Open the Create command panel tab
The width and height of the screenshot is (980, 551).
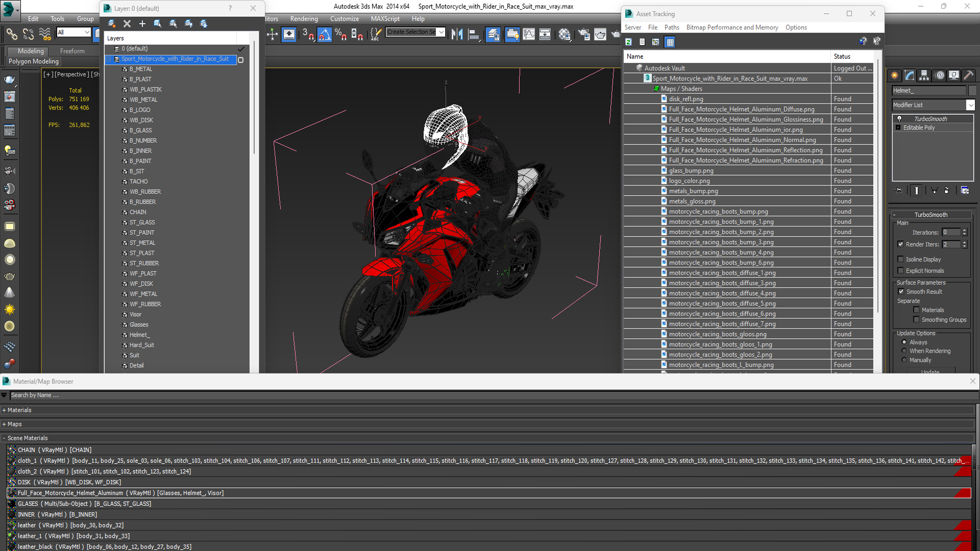coord(895,76)
